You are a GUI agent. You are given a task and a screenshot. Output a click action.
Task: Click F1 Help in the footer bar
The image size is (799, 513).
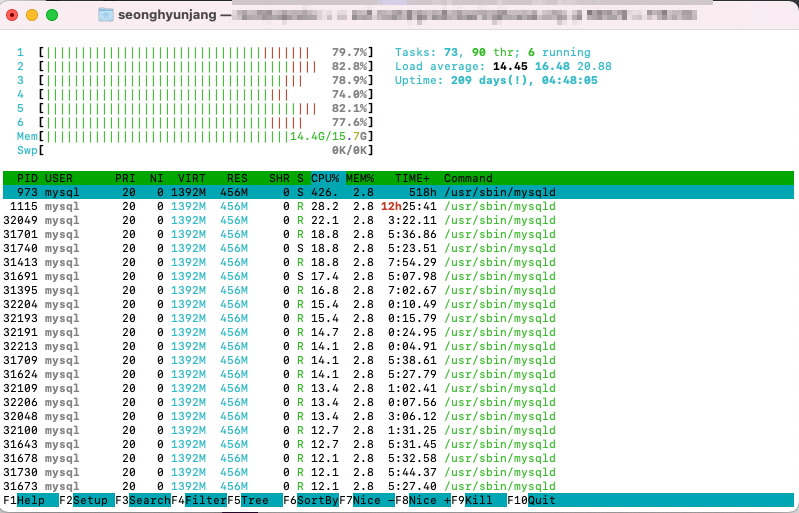pos(30,500)
